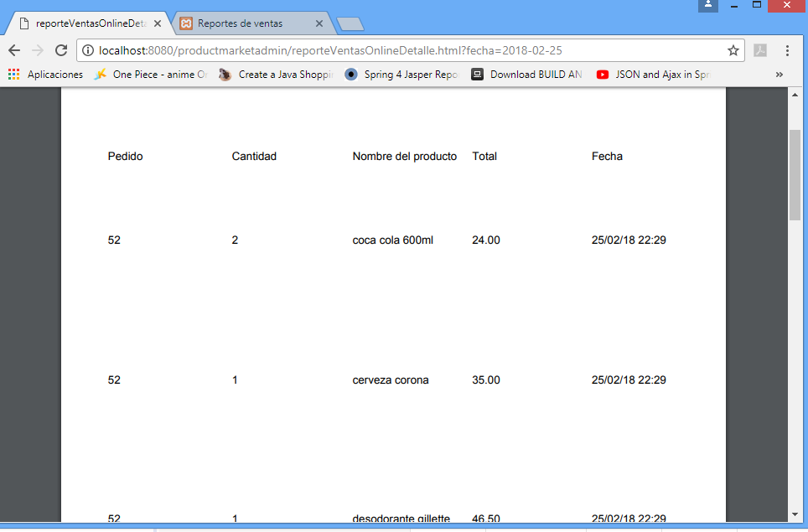Go back to the previous page

(x=14, y=50)
